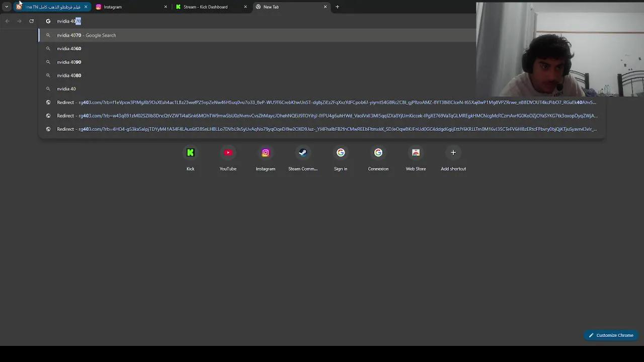The width and height of the screenshot is (644, 362).
Task: Click the Kick Dashboard tab favicon
Action: (178, 7)
